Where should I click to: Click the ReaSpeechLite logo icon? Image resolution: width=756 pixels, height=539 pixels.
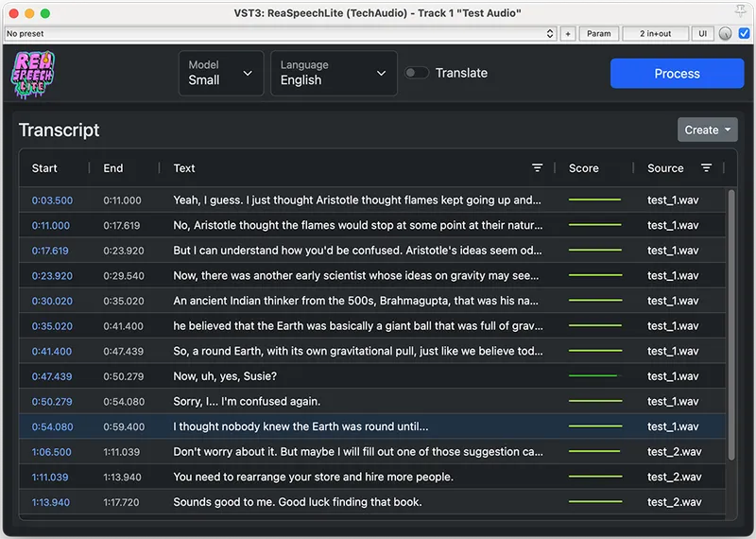[x=32, y=75]
